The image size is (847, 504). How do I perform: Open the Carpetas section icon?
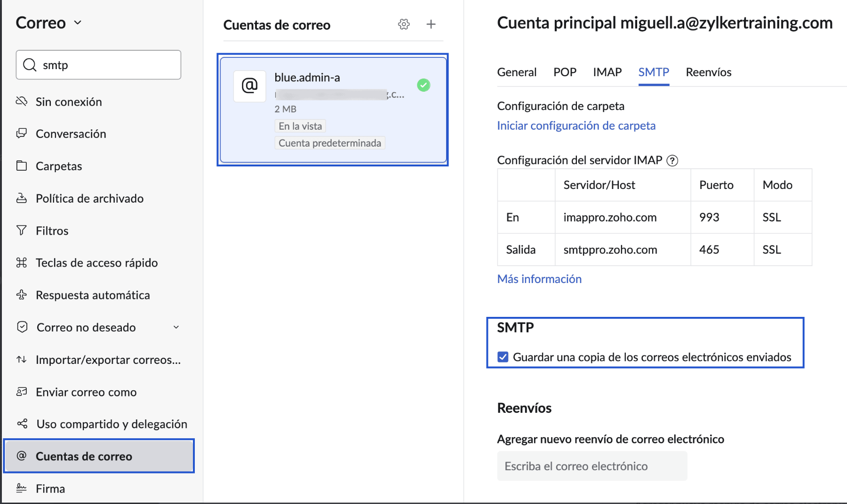point(22,165)
